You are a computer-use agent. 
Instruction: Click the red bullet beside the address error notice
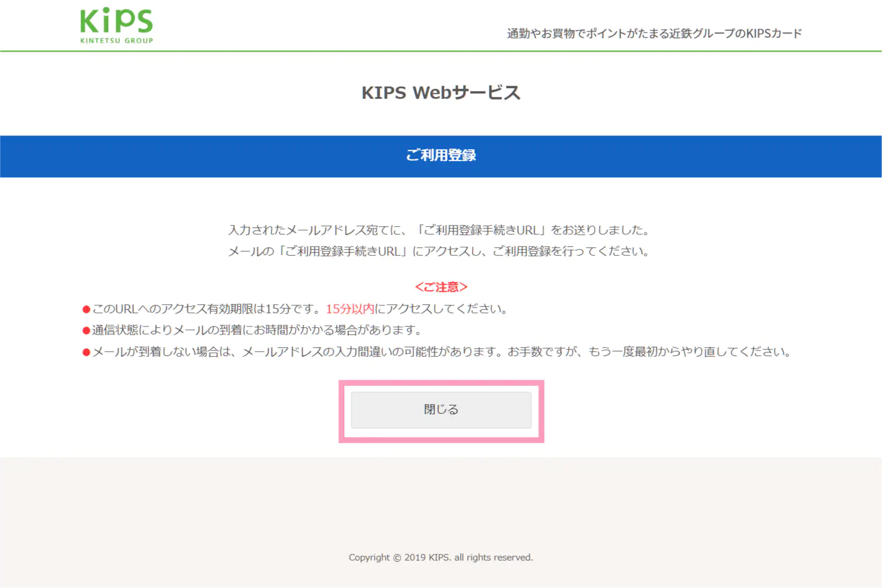point(84,351)
